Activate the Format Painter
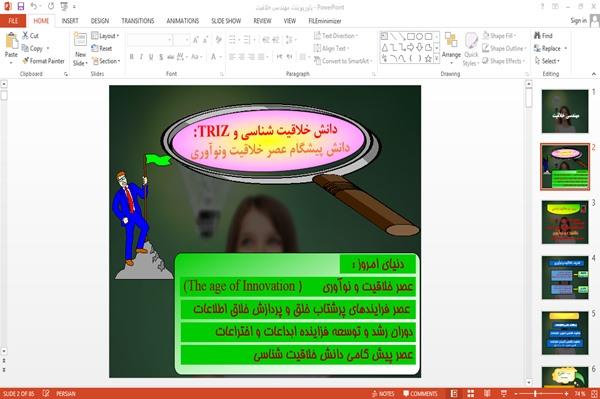Viewport: 600px width, 399px height. point(44,61)
